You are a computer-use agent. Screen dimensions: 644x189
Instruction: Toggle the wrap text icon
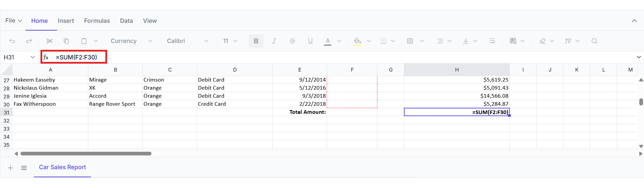click(x=492, y=41)
